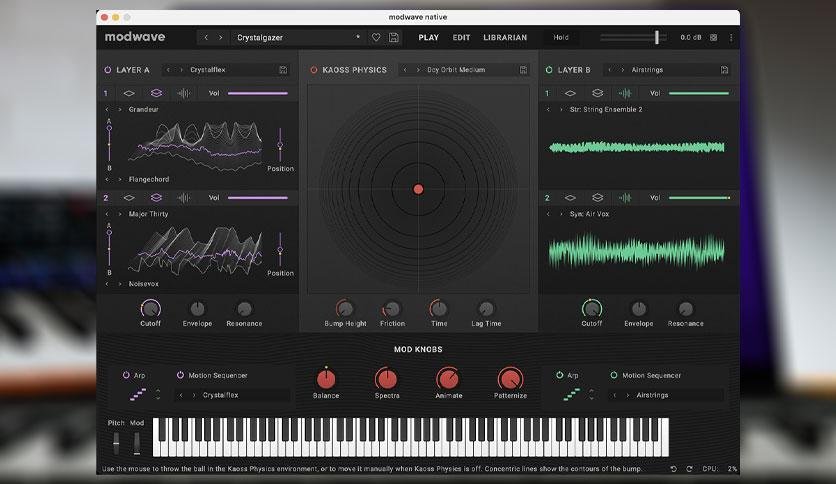The width and height of the screenshot is (836, 484).
Task: Set Layer B oscillator 2 Vol slider
Action: tap(699, 198)
